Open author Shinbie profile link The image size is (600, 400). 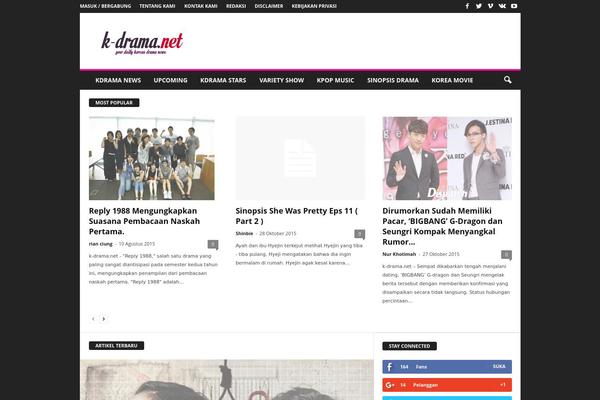coord(244,233)
